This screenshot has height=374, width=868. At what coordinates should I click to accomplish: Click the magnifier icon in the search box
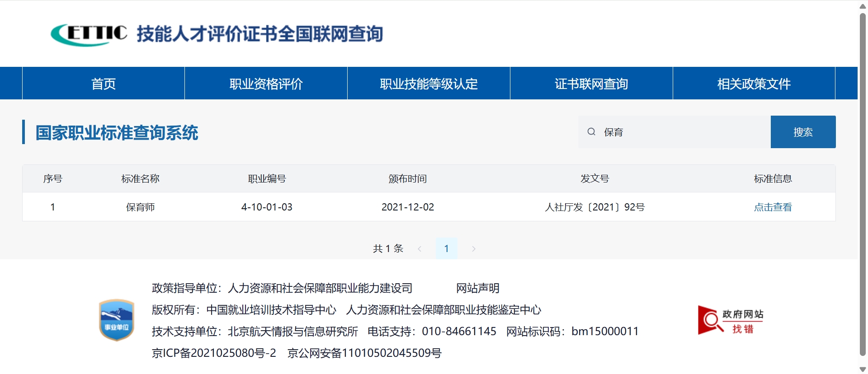tap(591, 132)
